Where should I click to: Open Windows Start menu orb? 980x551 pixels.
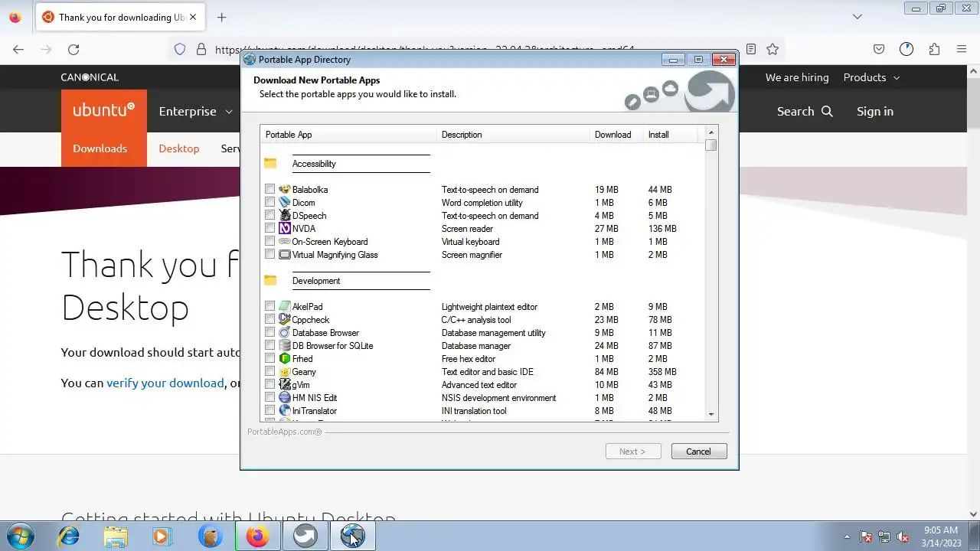click(21, 536)
